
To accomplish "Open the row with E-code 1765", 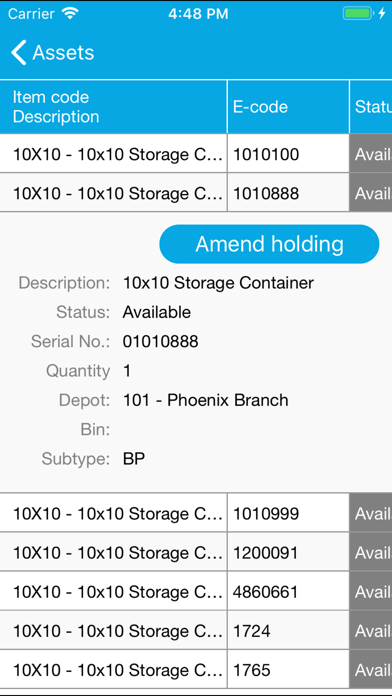I will click(x=196, y=669).
